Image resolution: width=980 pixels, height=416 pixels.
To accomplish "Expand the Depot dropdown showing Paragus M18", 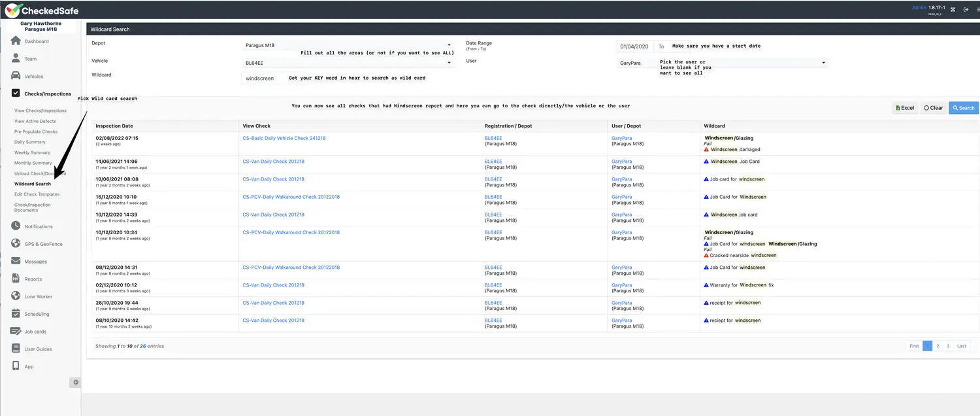I will (348, 45).
